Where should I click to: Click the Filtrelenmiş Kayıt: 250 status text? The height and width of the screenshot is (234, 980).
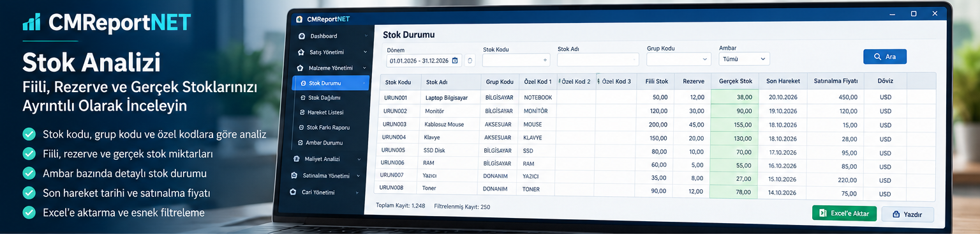pos(462,207)
